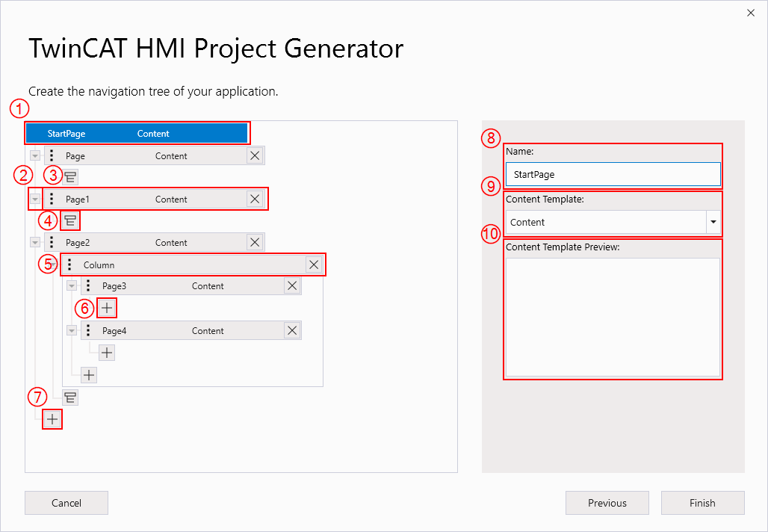Add a top-level page with the root plus button
Image resolution: width=768 pixels, height=532 pixels.
click(x=52, y=419)
